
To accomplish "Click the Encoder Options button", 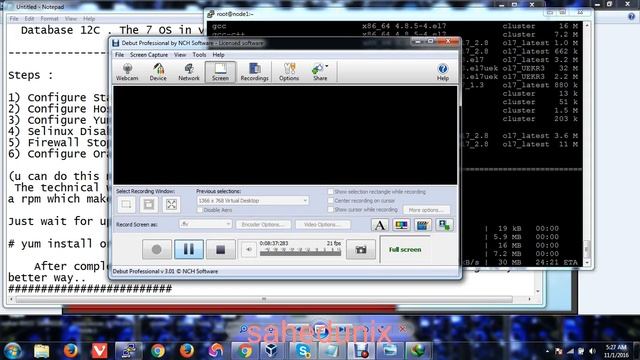I will click(263, 224).
